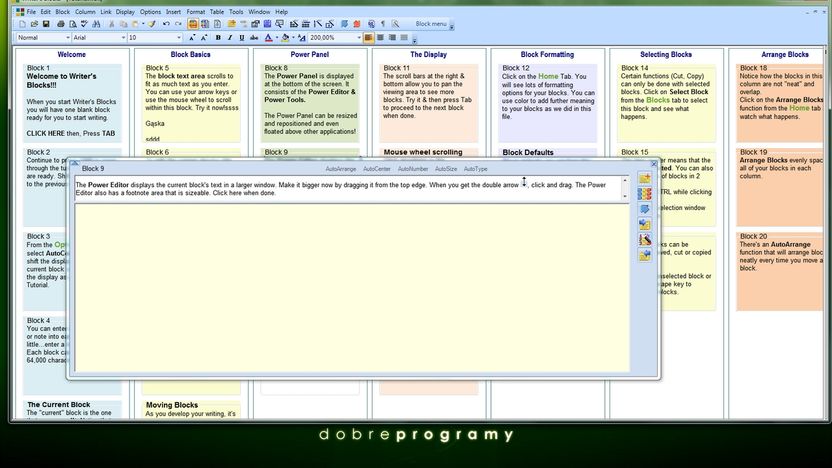Open the Tools menu
832x468 pixels.
236,12
